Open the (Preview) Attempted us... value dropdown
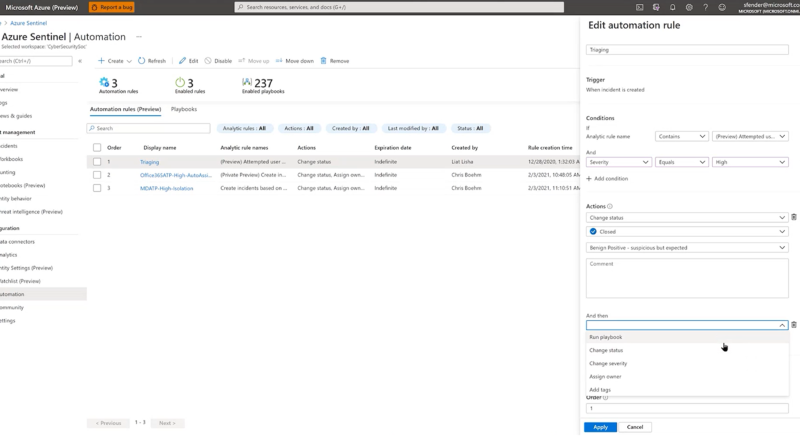The height and width of the screenshot is (445, 800). point(750,136)
